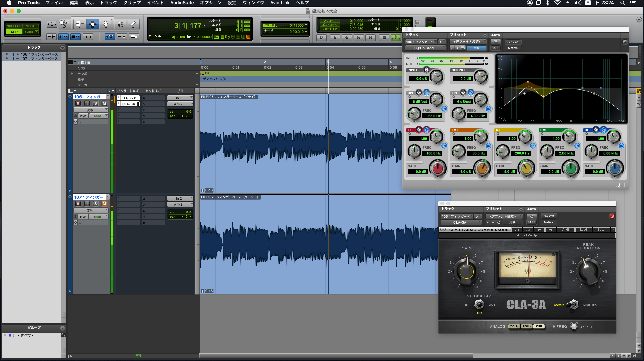644x361 pixels.
Task: Click 比較 compare button in EQ3 window
Action: pyautogui.click(x=476, y=48)
